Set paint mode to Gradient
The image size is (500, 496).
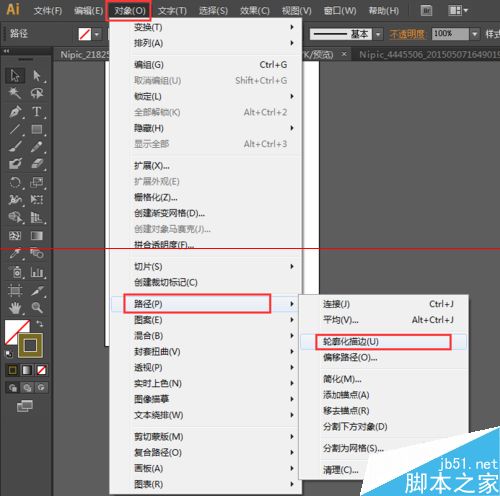tap(27, 370)
